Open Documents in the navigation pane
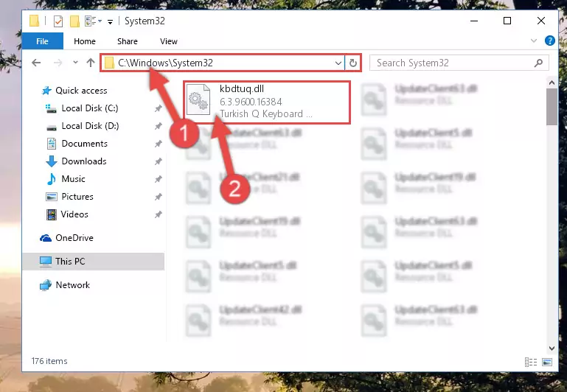Screen dimensions: 567x392 [x=84, y=144]
